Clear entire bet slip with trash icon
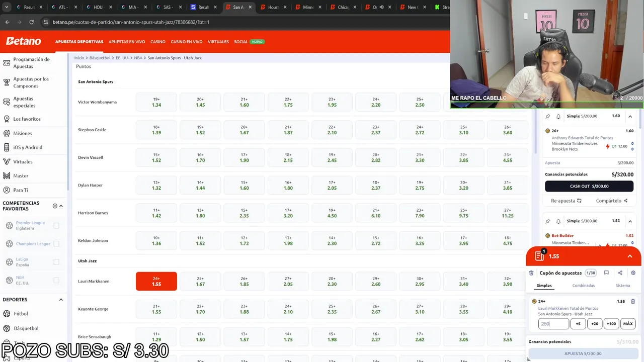The width and height of the screenshot is (644, 362). click(531, 273)
